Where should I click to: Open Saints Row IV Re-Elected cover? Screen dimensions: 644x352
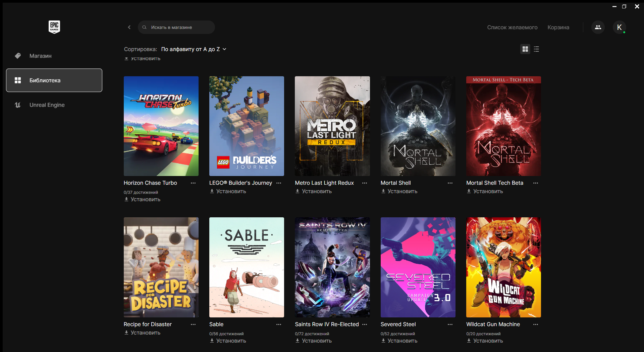[332, 267]
